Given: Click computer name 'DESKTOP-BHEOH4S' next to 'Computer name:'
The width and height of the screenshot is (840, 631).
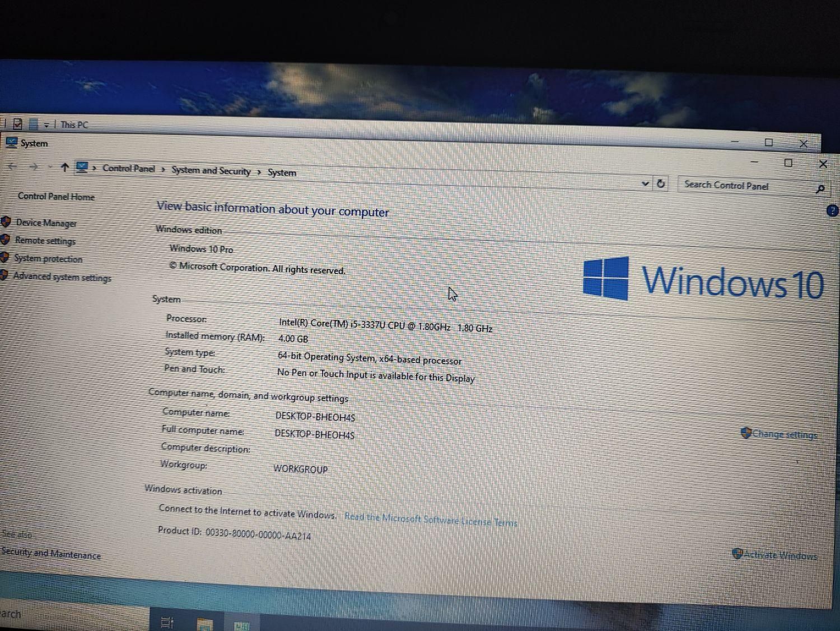Looking at the screenshot, I should coord(315,416).
